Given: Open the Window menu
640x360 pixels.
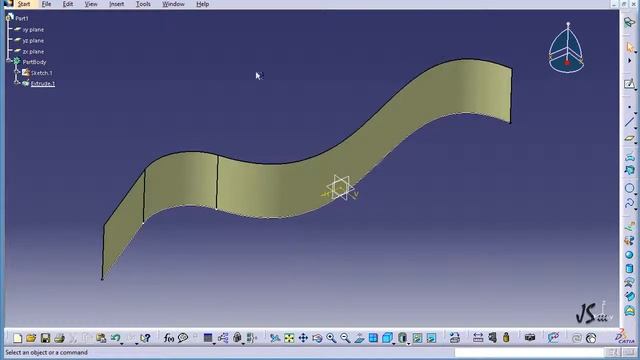Looking at the screenshot, I should (x=173, y=4).
